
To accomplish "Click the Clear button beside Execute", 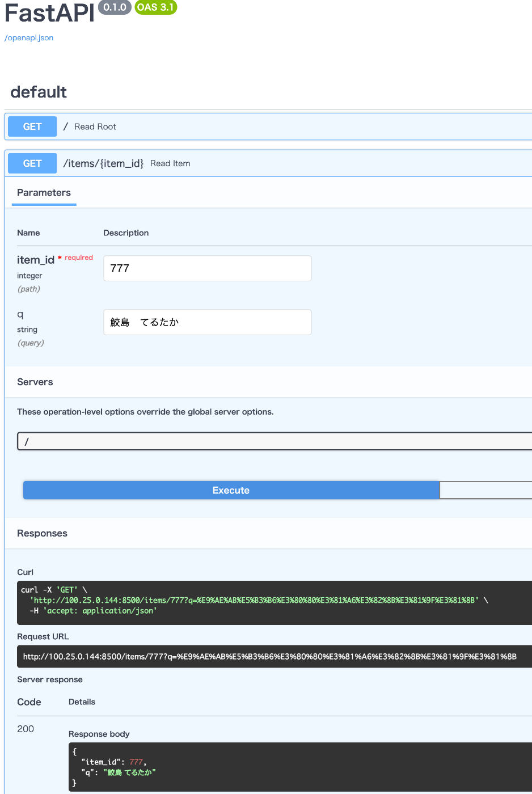I will (x=485, y=491).
